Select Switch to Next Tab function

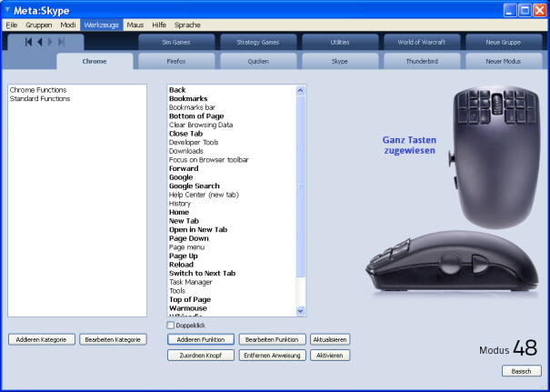202,273
